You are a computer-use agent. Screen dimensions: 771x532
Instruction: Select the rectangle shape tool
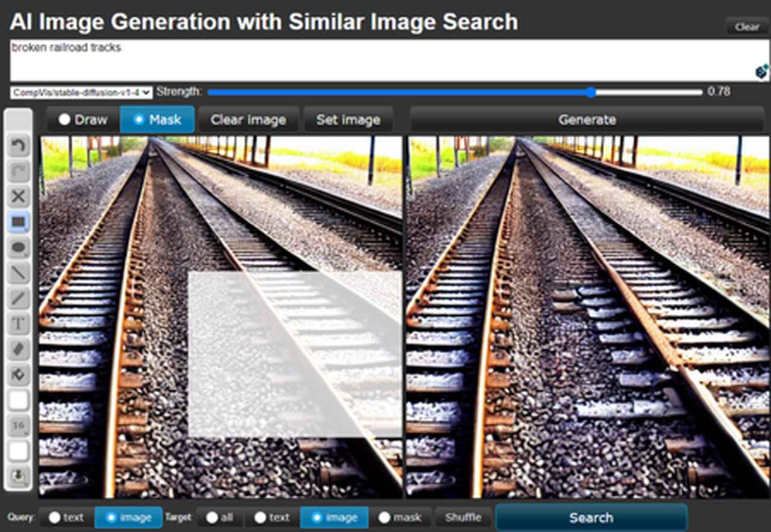[x=19, y=222]
